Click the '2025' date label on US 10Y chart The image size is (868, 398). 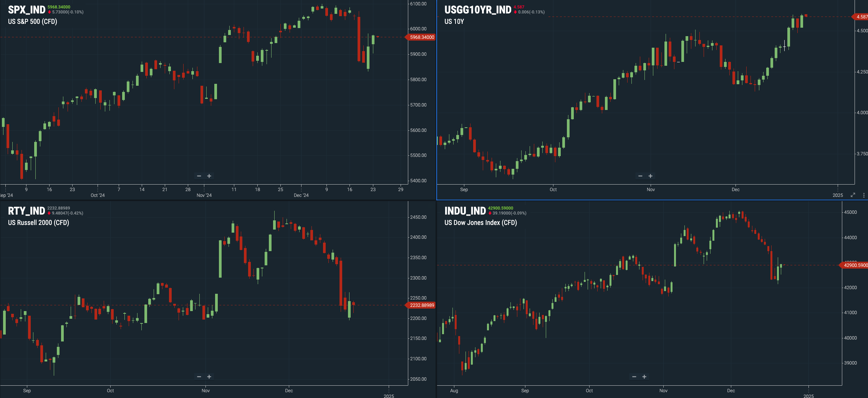click(x=838, y=195)
